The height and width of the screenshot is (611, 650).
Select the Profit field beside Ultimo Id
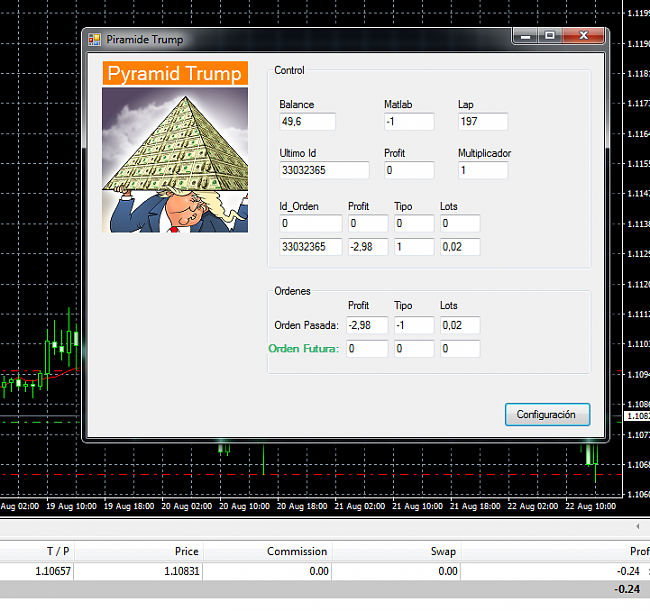click(409, 171)
